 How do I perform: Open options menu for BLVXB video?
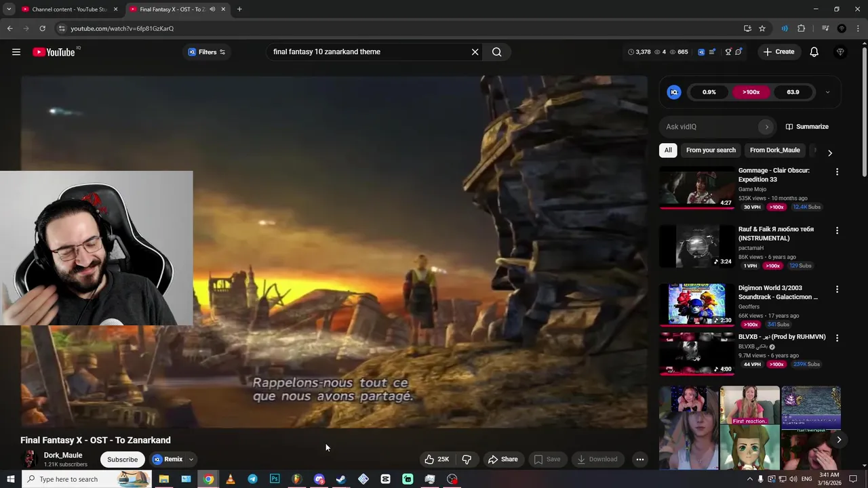pyautogui.click(x=837, y=338)
